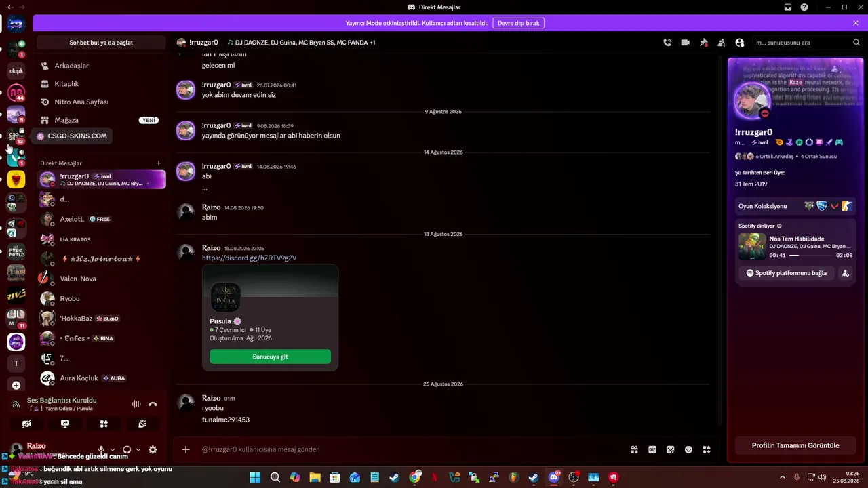The image size is (868, 488).
Task: Dismiss the streamer mode banner
Action: pos(856,23)
